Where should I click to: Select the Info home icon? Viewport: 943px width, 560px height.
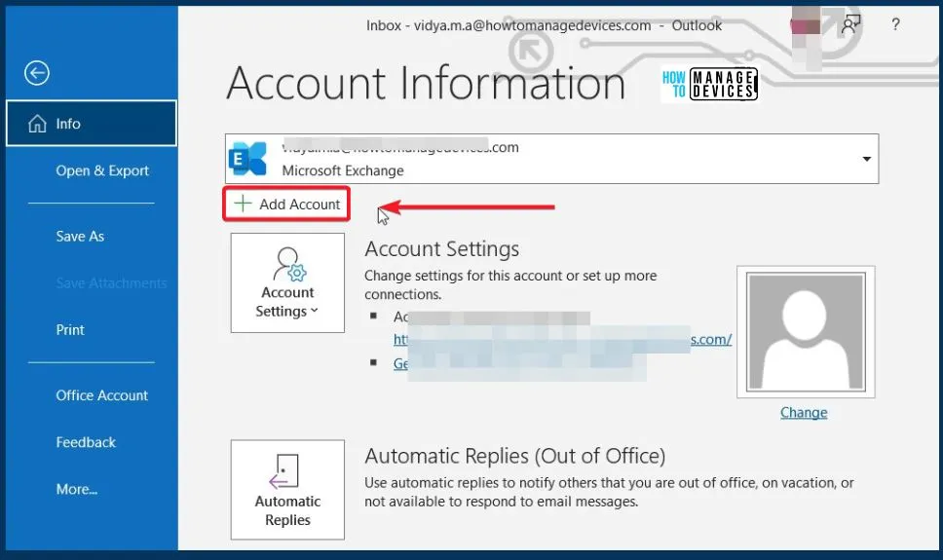click(37, 124)
